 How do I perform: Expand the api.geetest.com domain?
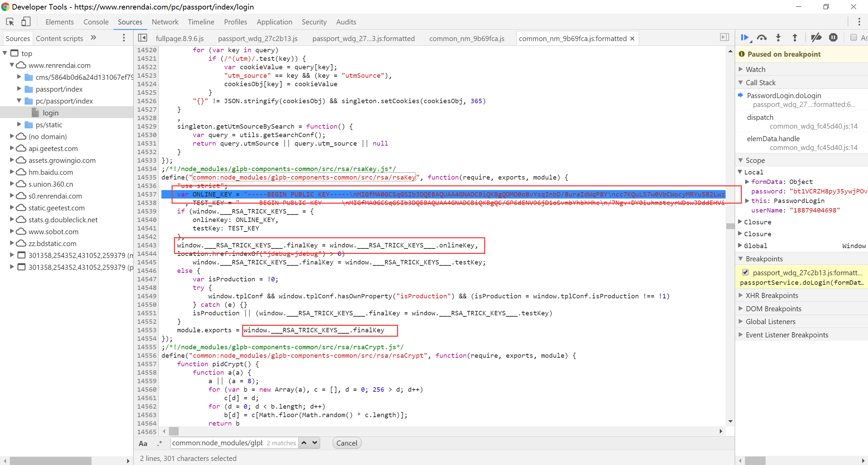12,148
